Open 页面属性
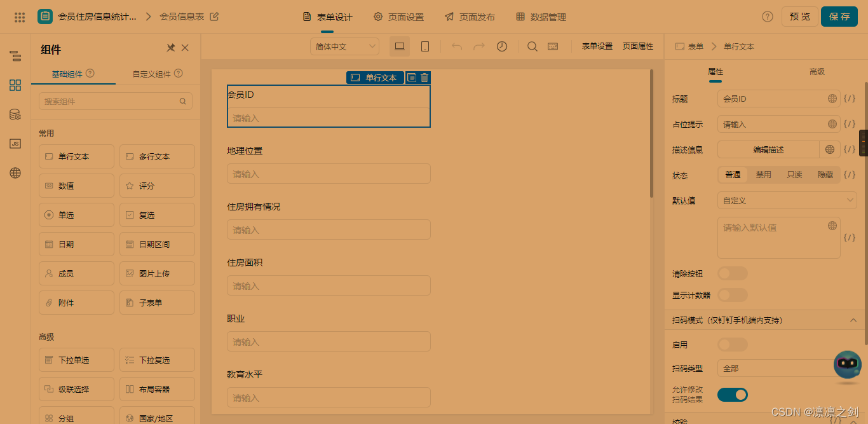This screenshot has height=424, width=868. [638, 46]
